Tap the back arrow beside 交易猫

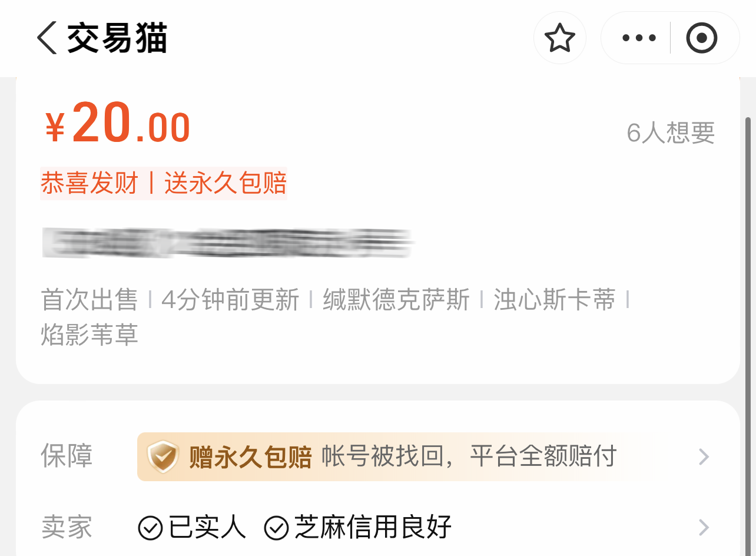47,38
